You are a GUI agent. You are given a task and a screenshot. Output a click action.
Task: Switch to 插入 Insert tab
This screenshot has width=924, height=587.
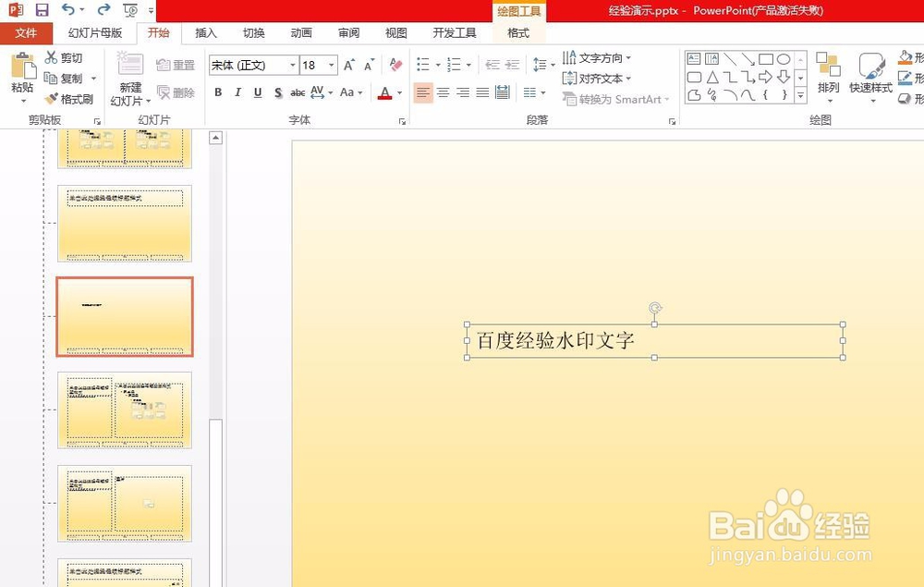206,33
